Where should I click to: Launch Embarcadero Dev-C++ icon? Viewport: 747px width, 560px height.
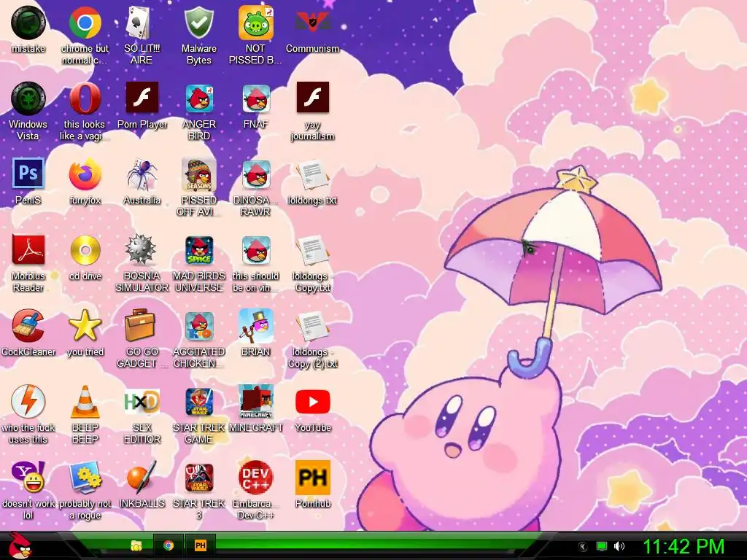256,477
